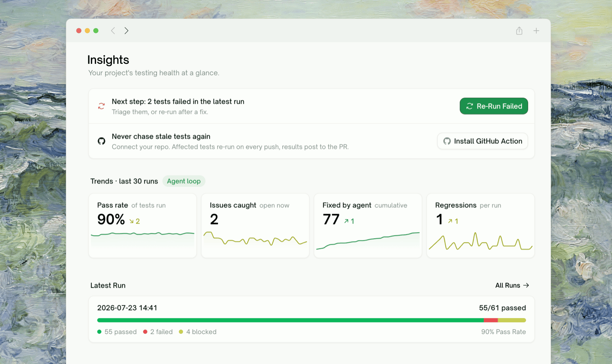
Task: Click the 4 blocked legend entry
Action: pyautogui.click(x=197, y=332)
